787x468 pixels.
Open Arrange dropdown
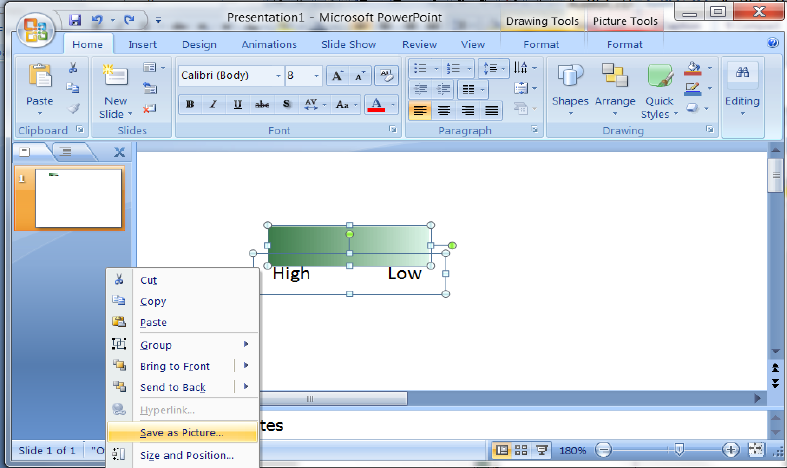point(615,90)
